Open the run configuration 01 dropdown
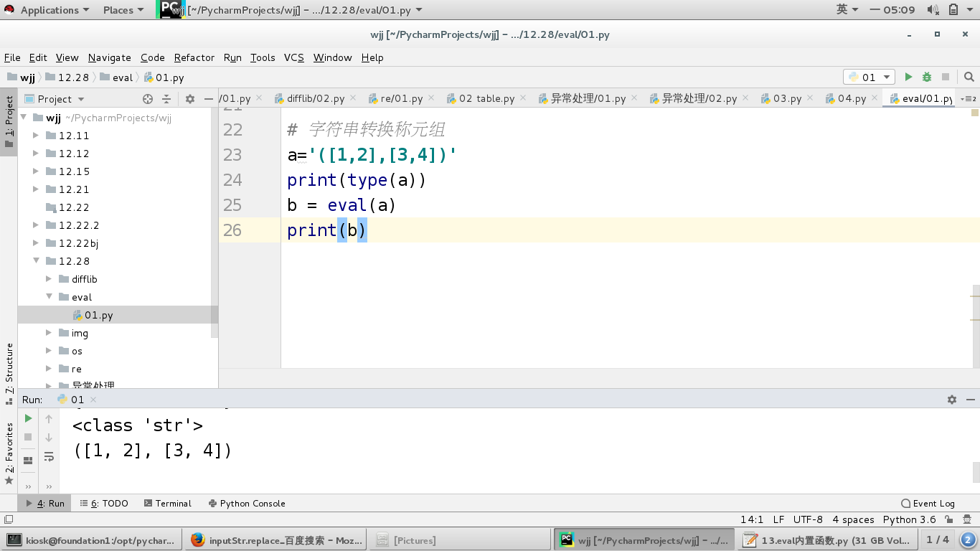Viewport: 980px width, 551px height. [869, 77]
